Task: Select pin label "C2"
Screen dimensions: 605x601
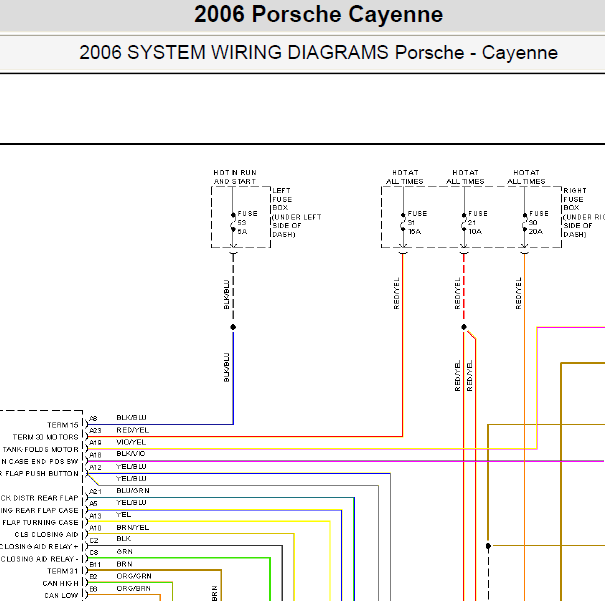Action: coord(93,540)
